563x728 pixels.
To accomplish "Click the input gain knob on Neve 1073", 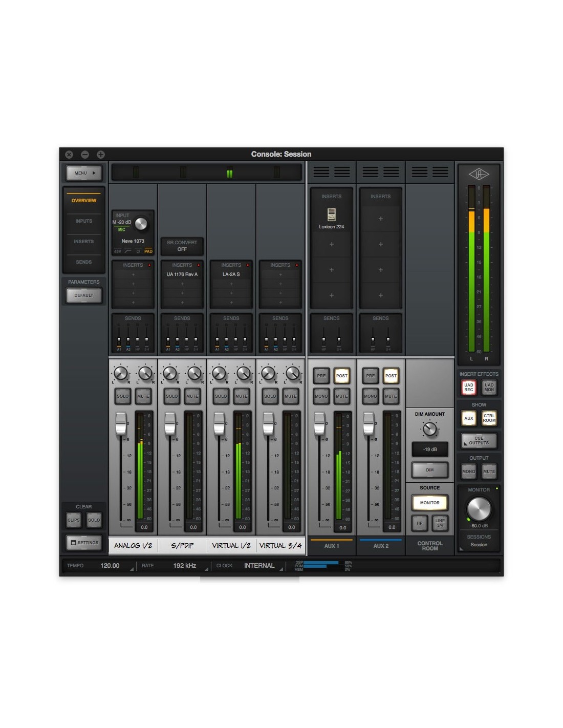I will (141, 223).
